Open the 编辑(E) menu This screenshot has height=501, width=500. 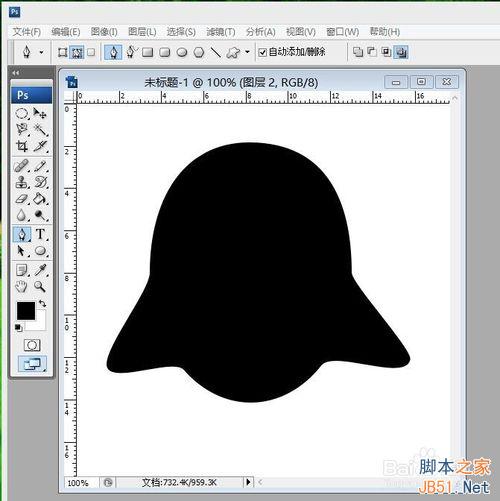point(66,32)
